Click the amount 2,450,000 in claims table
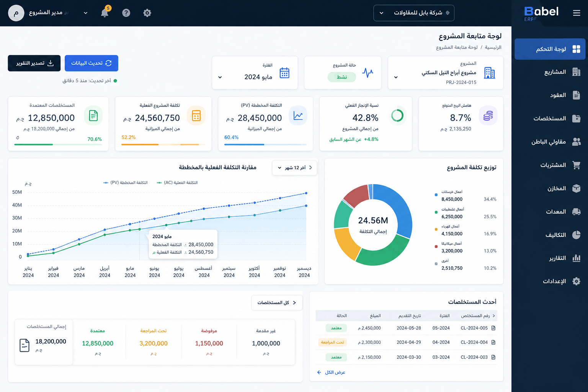Viewport: 588px width, 392px height. (x=369, y=328)
